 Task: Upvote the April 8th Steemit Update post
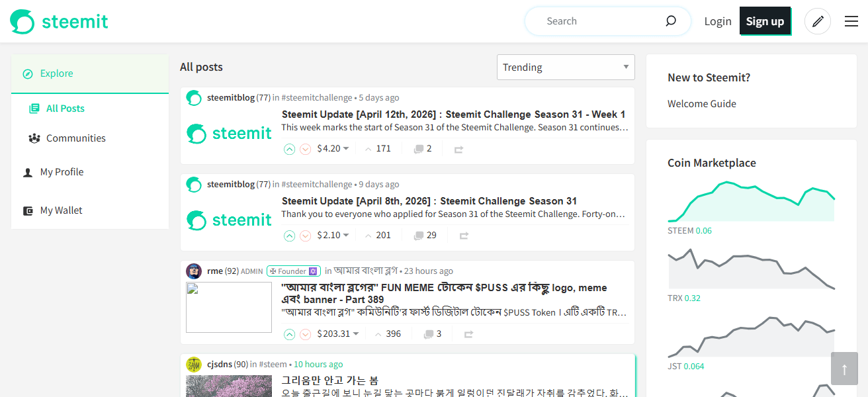point(289,236)
